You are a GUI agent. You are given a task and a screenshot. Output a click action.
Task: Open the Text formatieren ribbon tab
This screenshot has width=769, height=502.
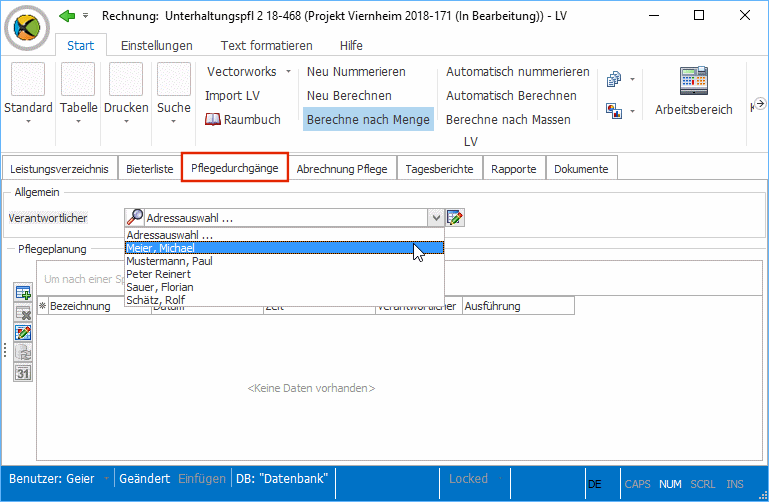(x=266, y=46)
